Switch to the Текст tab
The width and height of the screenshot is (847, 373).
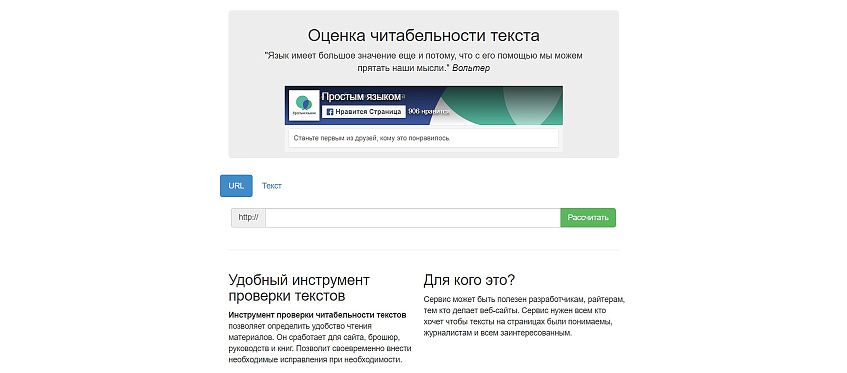[x=272, y=186]
